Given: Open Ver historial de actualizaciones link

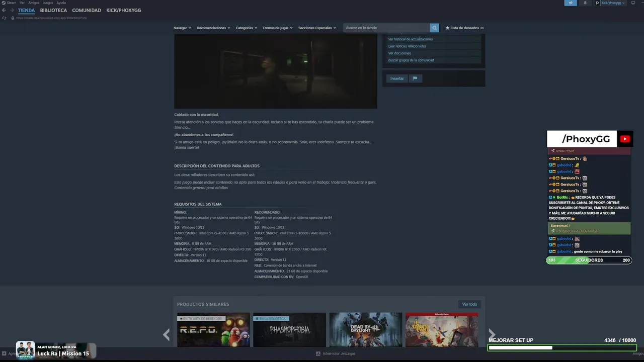Looking at the screenshot, I should 411,39.
